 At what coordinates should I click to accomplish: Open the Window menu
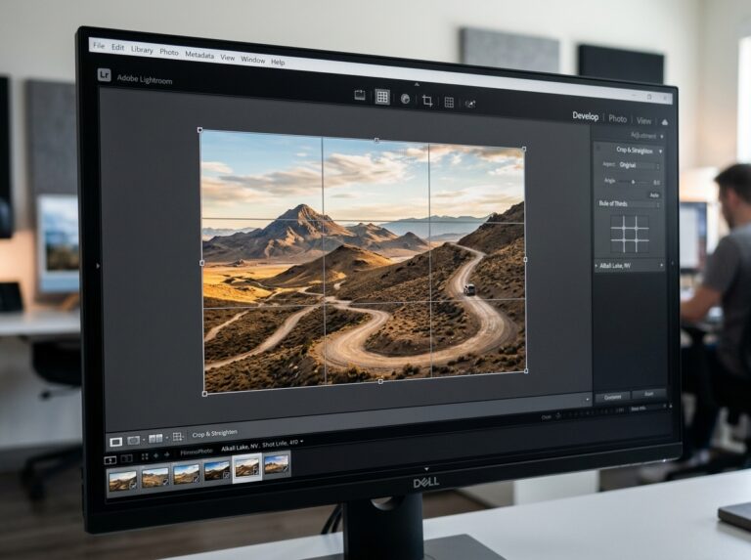253,60
